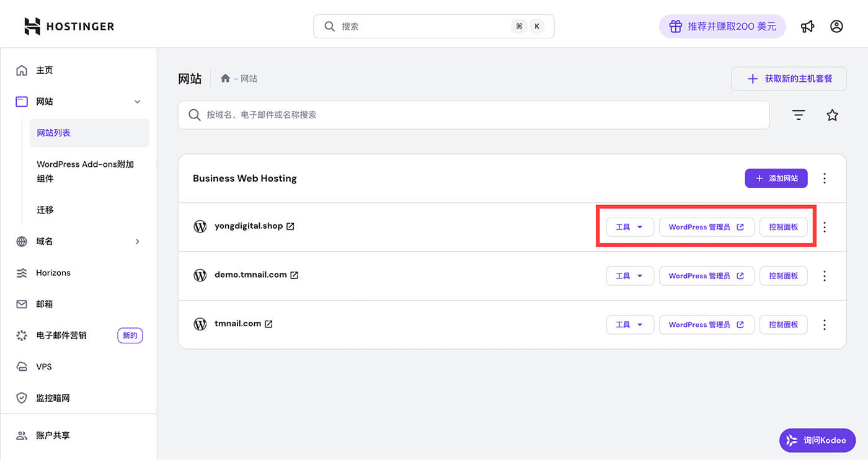Click the gift icon in referral button
This screenshot has height=465, width=868.
pos(675,27)
